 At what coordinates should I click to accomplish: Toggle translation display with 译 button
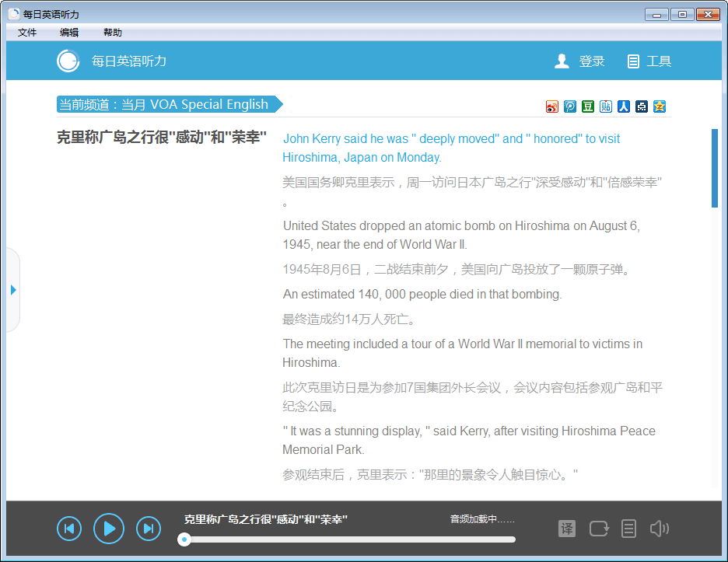click(567, 529)
